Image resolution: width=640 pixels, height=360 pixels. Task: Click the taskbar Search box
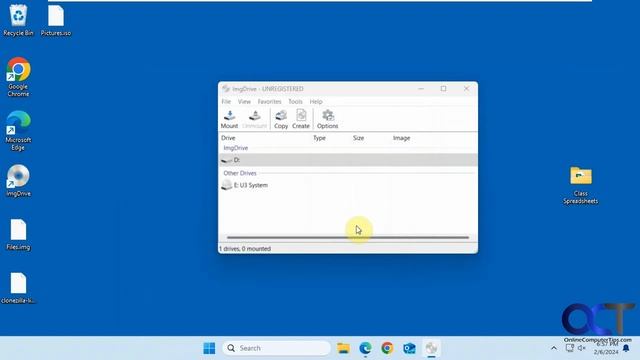[x=276, y=348]
